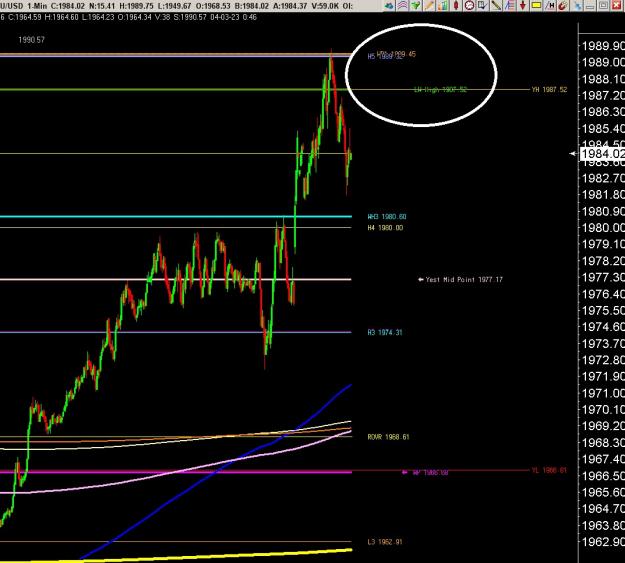Image resolution: width=625 pixels, height=563 pixels.
Task: Click the R3 1974.31 level label
Action: tap(385, 333)
